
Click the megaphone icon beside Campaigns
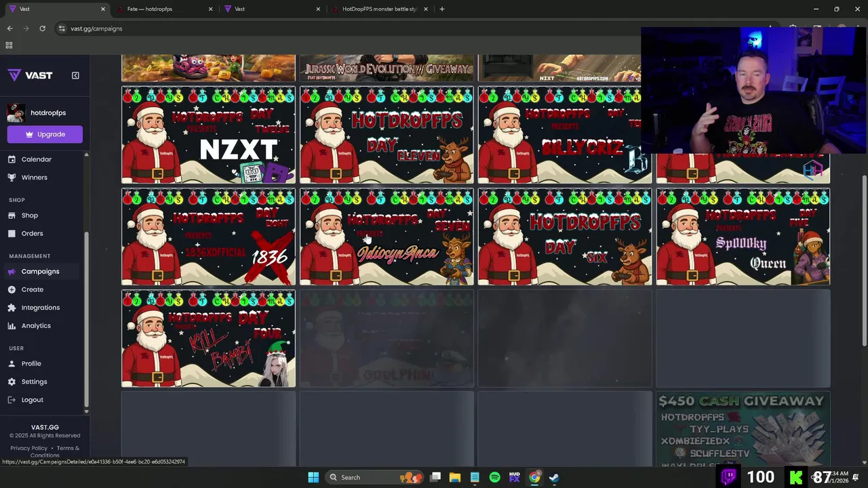12,271
